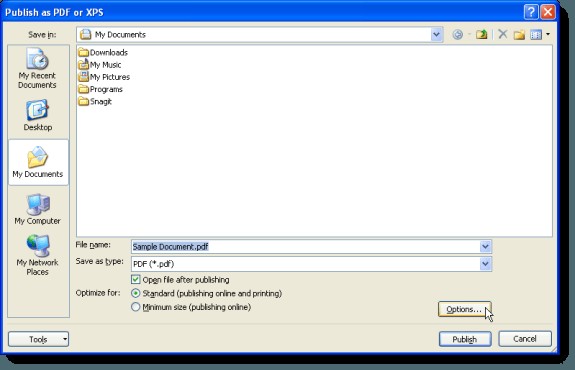Expand the Save as type dropdown
The width and height of the screenshot is (575, 370).
(x=485, y=264)
